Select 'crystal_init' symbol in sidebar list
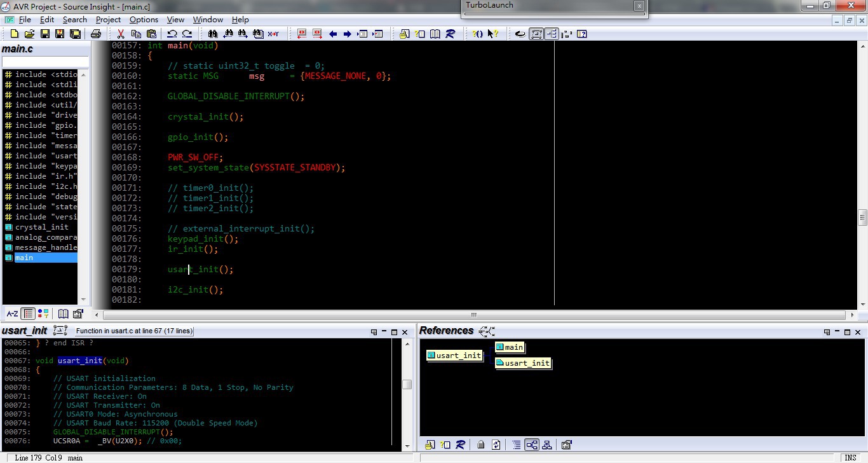Screen dimensions: 868x463 pos(41,227)
